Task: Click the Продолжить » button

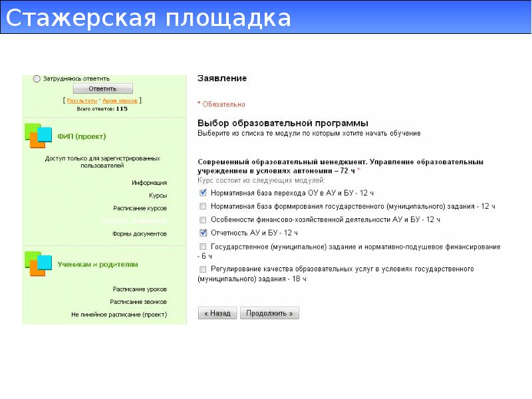Action: pyautogui.click(x=270, y=313)
